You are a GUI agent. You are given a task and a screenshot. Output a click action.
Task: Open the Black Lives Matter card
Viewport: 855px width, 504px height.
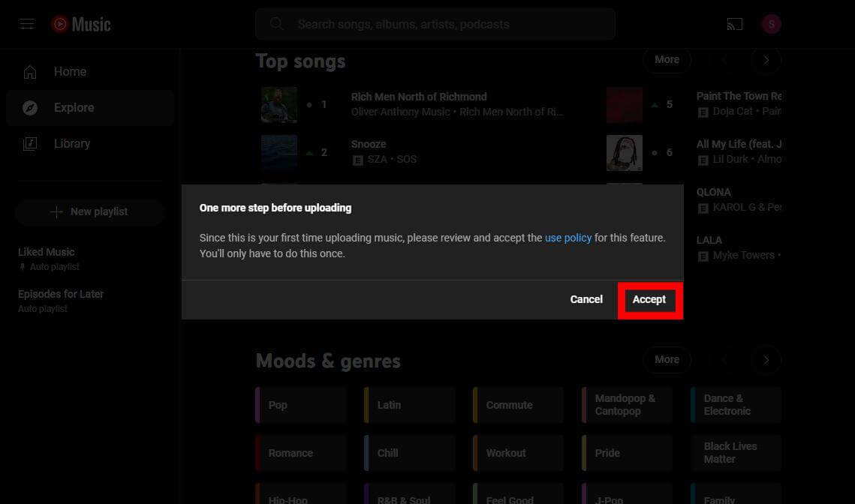[736, 453]
